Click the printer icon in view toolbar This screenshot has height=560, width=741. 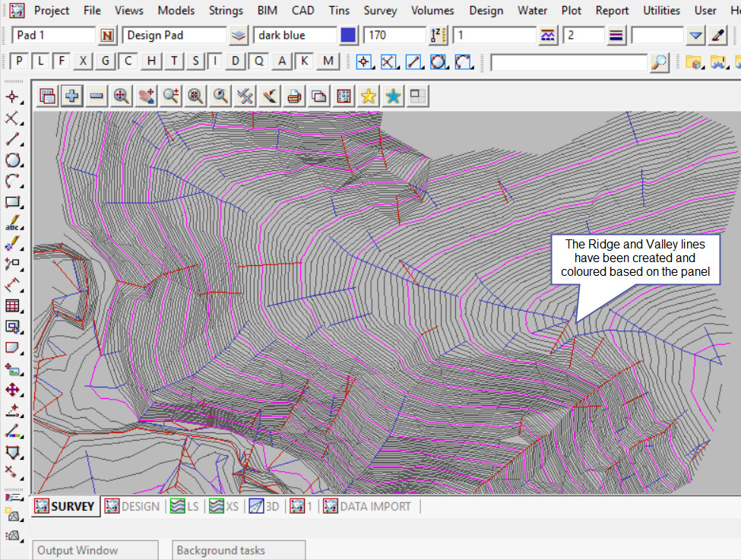(x=294, y=96)
